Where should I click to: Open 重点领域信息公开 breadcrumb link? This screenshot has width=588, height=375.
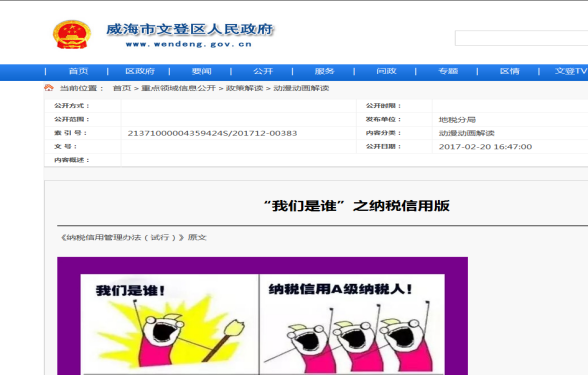(178, 88)
